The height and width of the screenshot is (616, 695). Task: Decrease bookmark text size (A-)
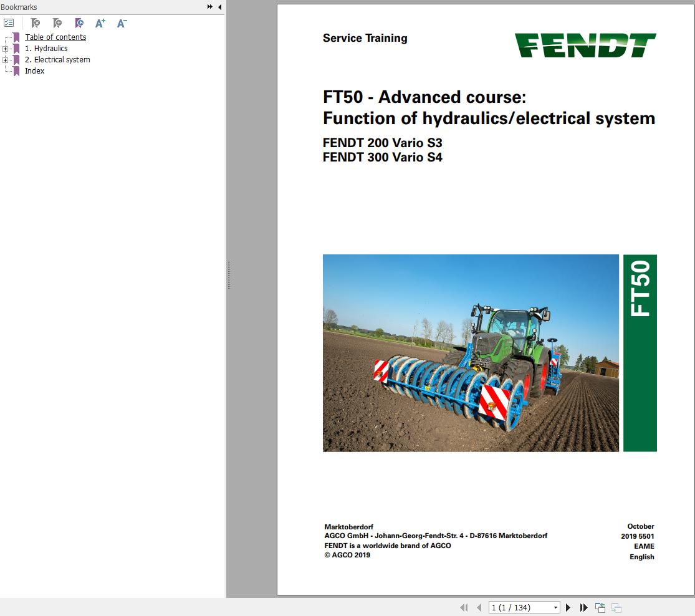(x=122, y=23)
